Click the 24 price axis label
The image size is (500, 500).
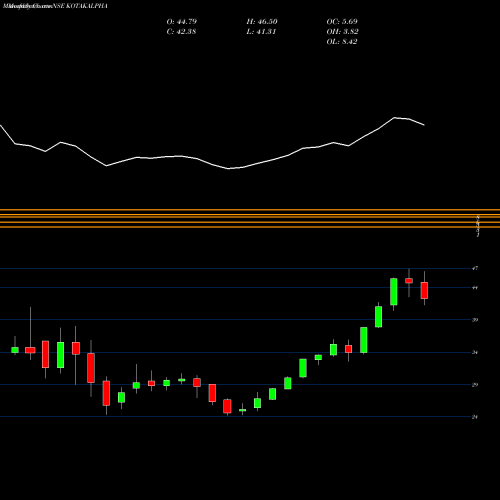point(475,417)
